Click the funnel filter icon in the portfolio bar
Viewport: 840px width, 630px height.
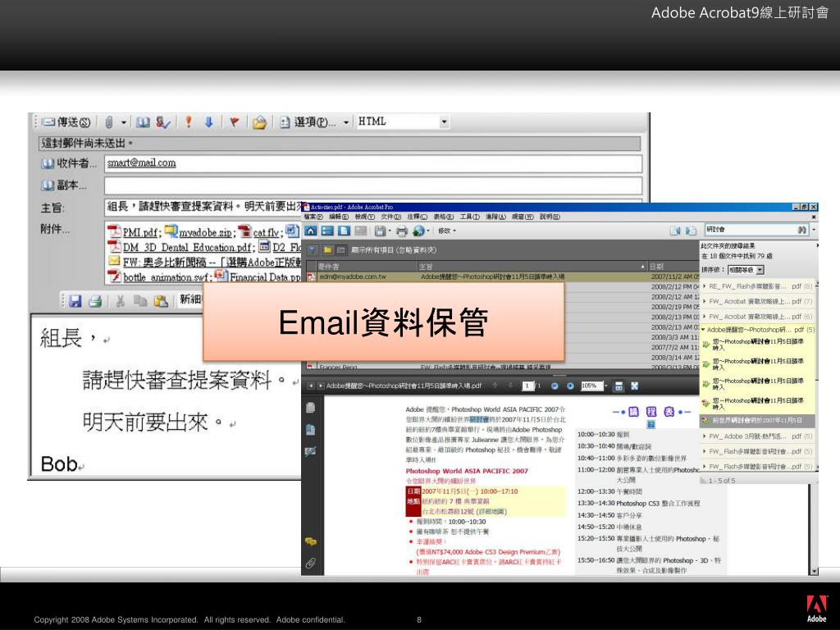coord(313,250)
